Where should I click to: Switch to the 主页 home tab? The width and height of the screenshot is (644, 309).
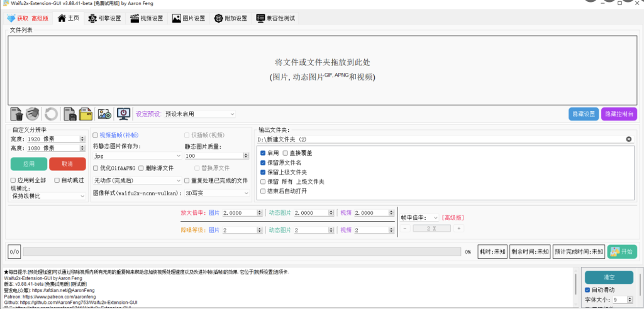pos(68,18)
